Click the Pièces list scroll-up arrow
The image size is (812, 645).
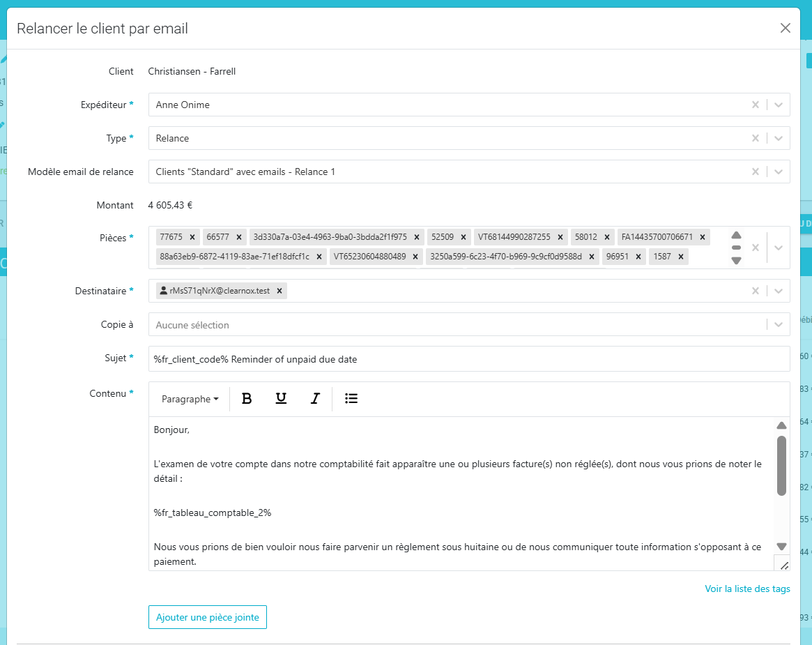737,235
